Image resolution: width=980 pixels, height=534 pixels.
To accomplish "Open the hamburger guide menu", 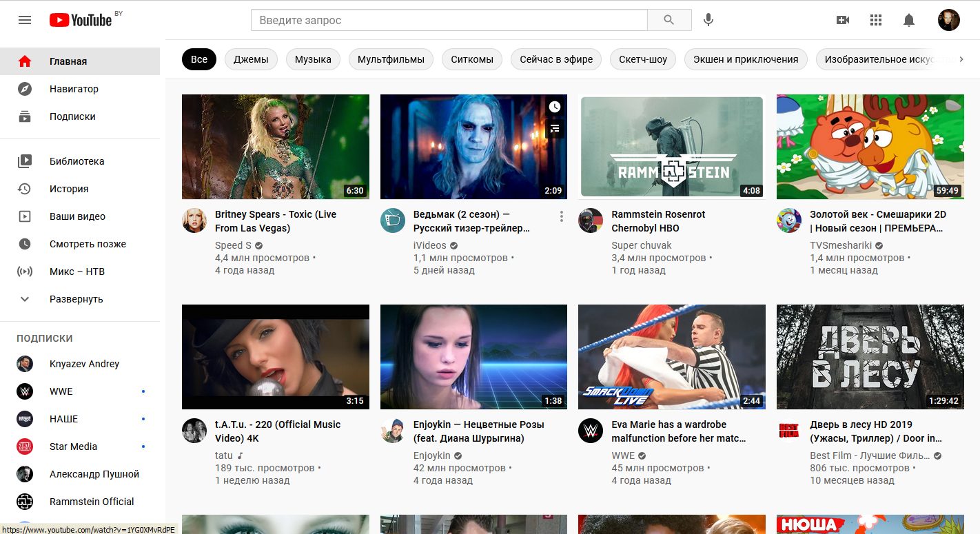I will pyautogui.click(x=25, y=20).
